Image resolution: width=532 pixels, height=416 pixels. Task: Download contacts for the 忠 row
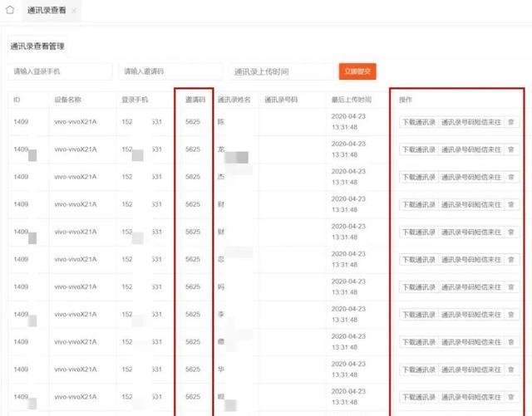click(x=419, y=260)
